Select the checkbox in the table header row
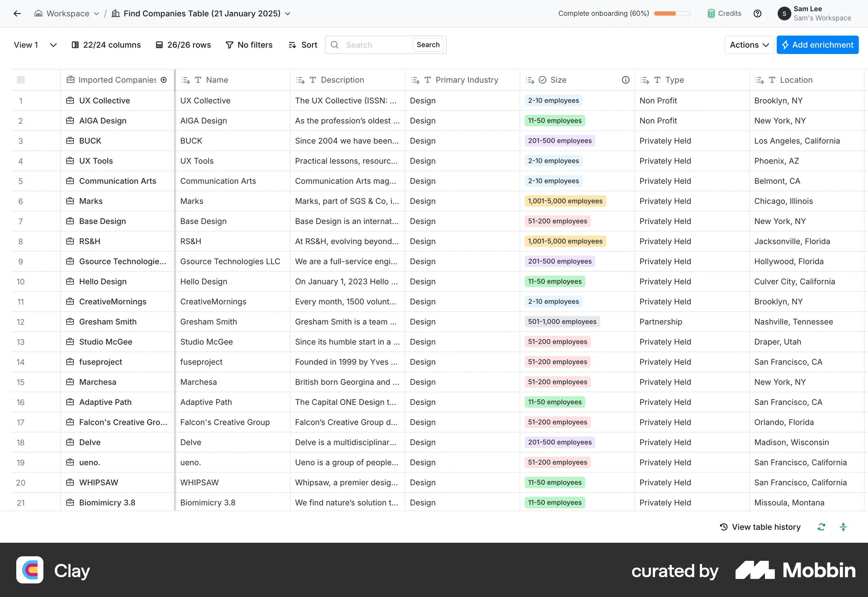868x597 pixels. [21, 80]
